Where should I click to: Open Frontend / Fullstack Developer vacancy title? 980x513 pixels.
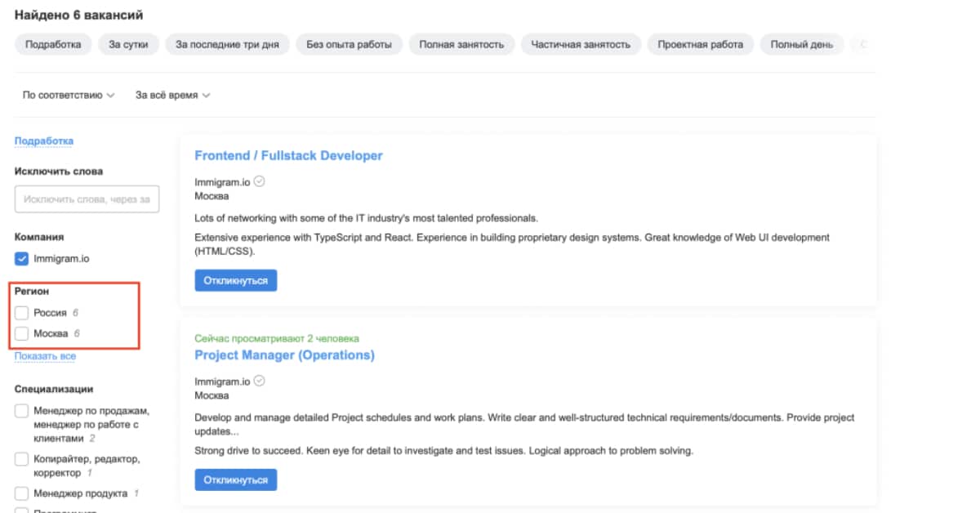[x=288, y=156]
